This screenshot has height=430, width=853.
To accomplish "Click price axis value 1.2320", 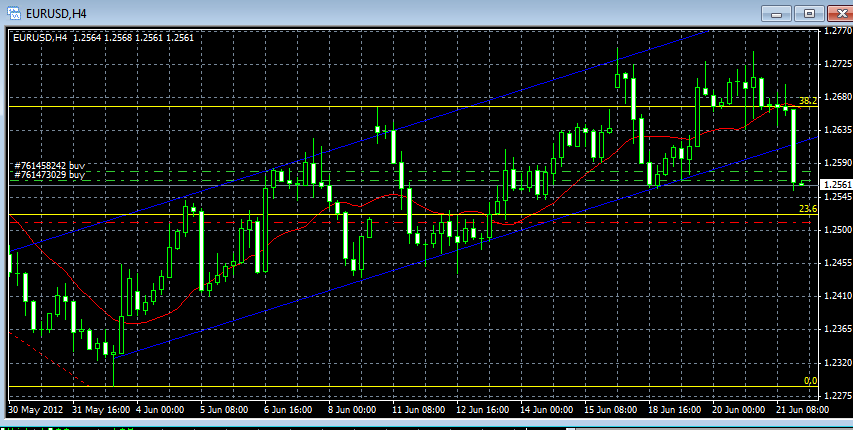I will coord(836,362).
